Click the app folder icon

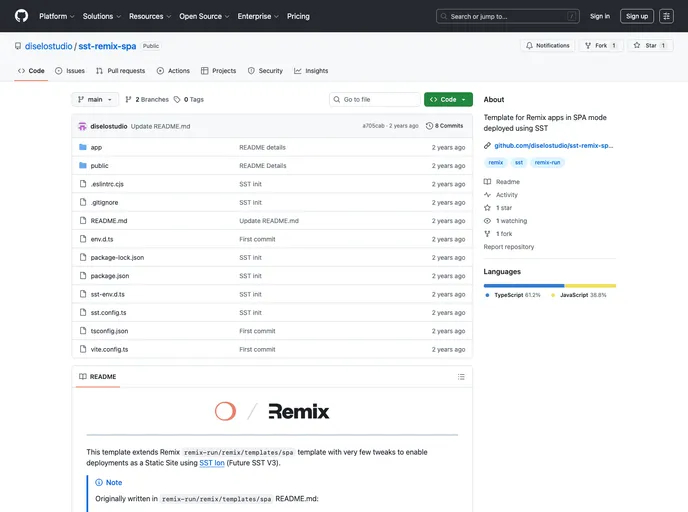tap(83, 147)
